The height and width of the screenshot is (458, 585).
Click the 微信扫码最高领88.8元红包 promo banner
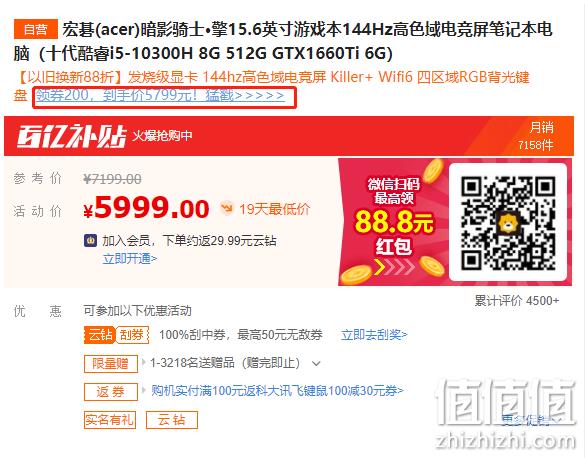tap(394, 222)
